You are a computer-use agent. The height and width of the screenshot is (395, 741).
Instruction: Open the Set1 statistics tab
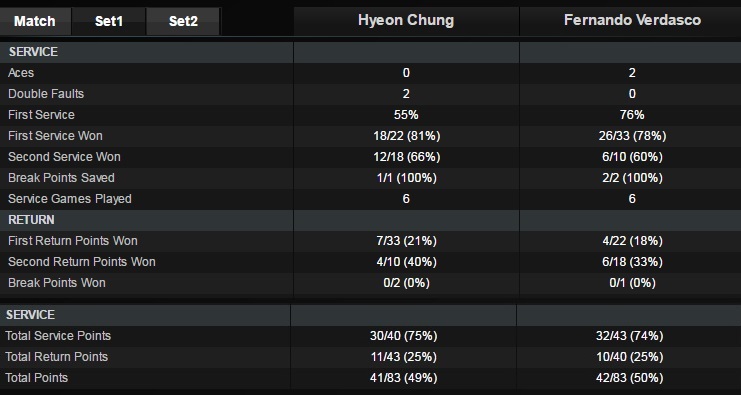[x=109, y=21]
